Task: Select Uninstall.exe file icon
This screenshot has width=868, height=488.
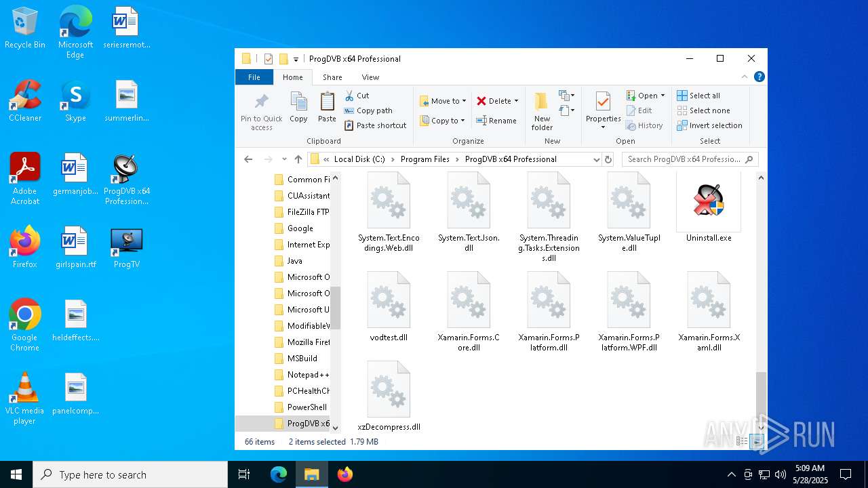Action: click(709, 202)
